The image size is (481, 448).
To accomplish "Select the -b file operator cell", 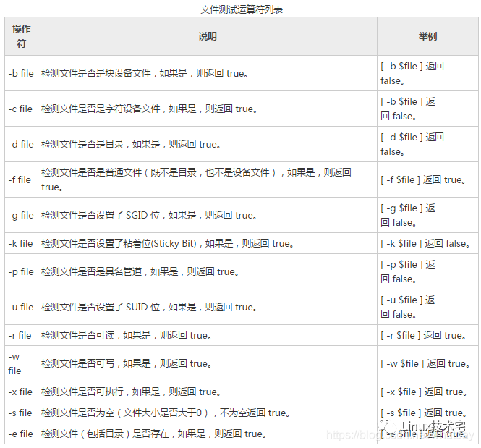I will pos(21,73).
